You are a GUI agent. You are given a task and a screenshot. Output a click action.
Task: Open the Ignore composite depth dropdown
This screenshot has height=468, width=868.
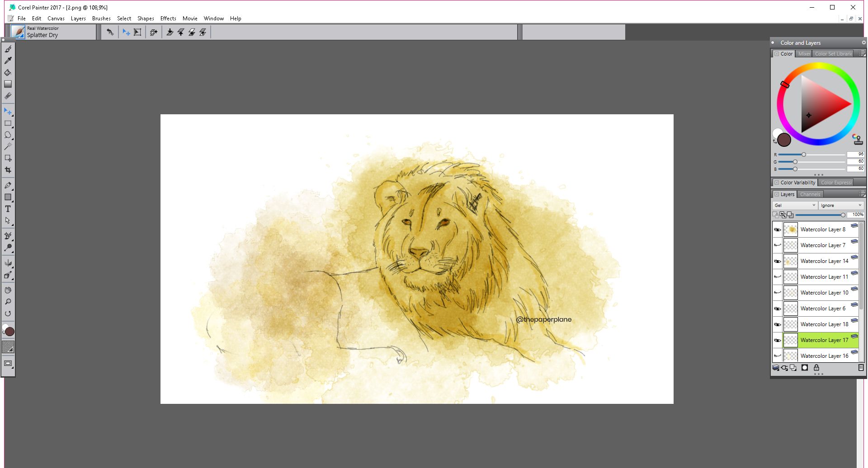pyautogui.click(x=841, y=205)
